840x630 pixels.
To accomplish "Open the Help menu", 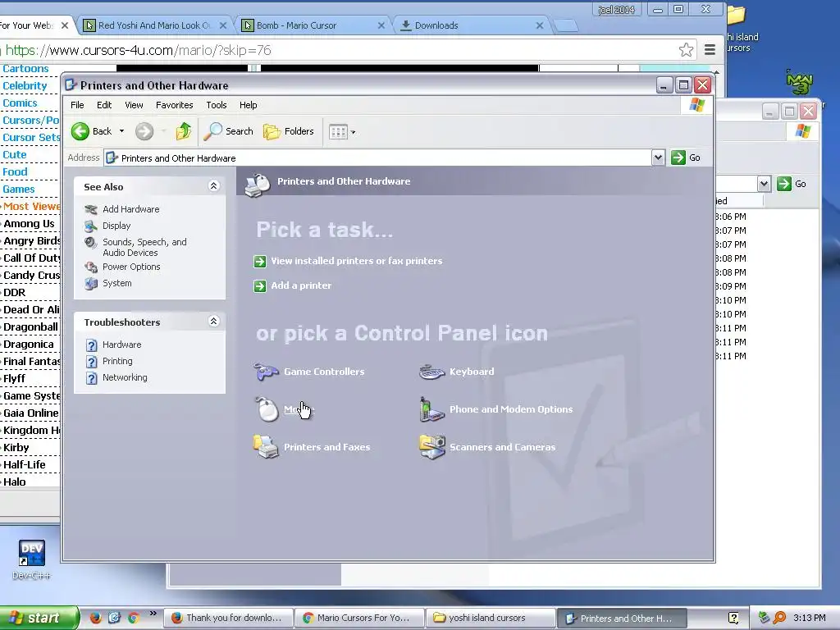I will coord(248,105).
